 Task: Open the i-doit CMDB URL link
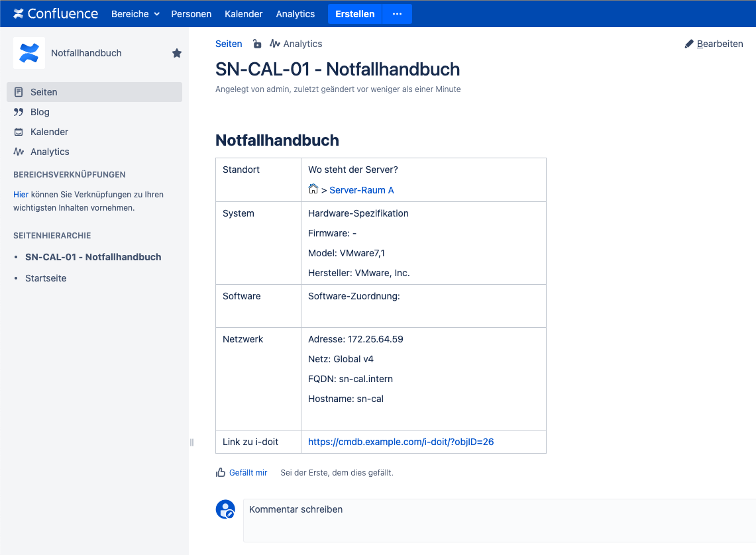coord(401,442)
